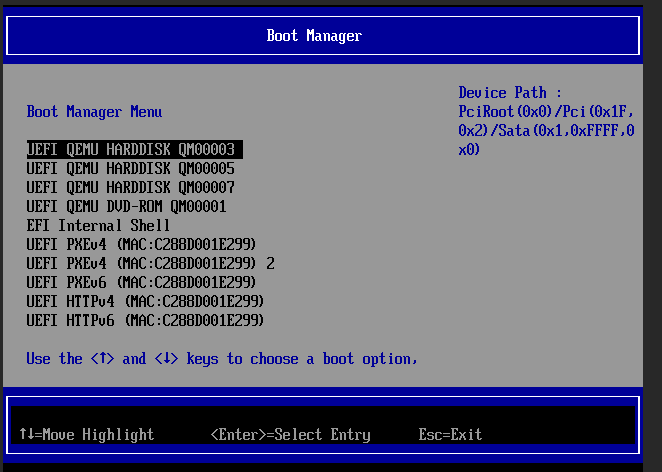
Task: Click the Esc=Exit hint
Action: (450, 434)
